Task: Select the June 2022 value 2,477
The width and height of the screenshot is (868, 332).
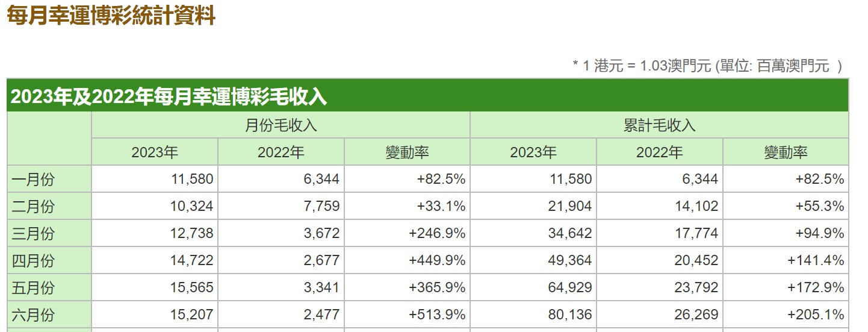Action: pos(321,315)
